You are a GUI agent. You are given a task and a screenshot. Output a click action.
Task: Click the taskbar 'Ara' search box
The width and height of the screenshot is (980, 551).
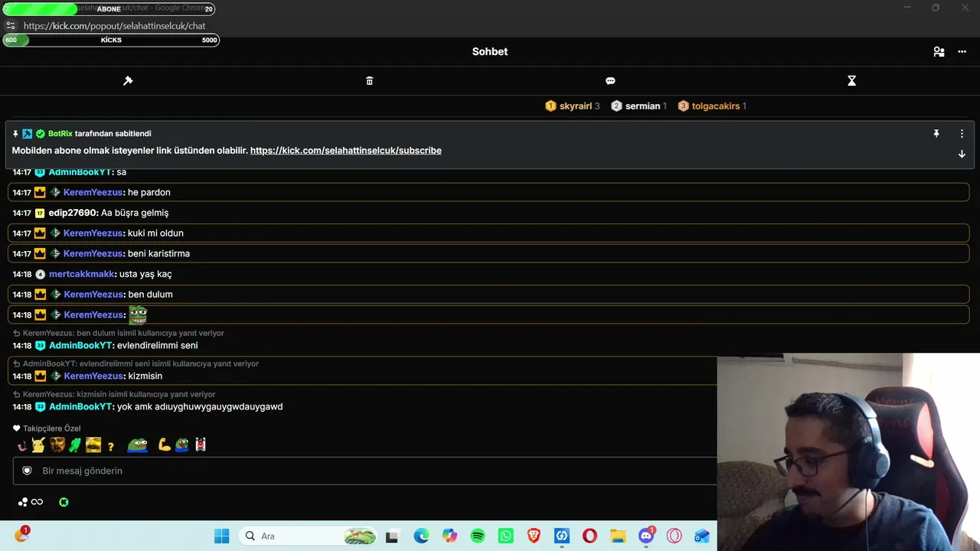point(307,536)
